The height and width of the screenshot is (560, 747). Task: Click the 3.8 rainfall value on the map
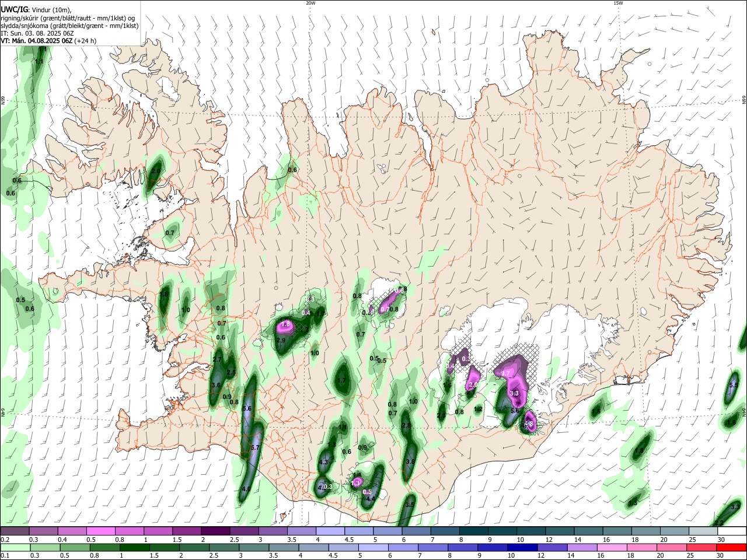pos(410,461)
